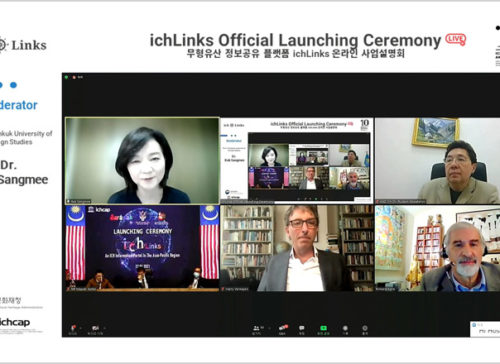The image size is (500, 364).
Task: Select the Malaysia Launching Ceremony video tile
Action: [142, 248]
